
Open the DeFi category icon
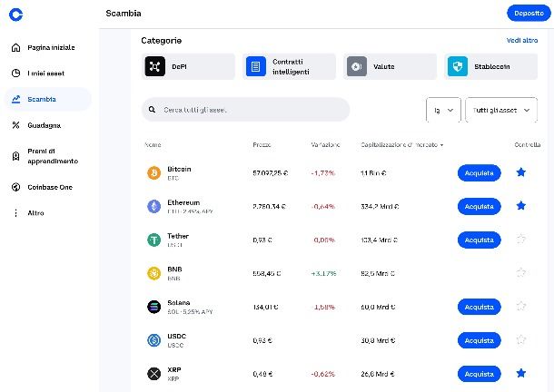[x=154, y=66]
